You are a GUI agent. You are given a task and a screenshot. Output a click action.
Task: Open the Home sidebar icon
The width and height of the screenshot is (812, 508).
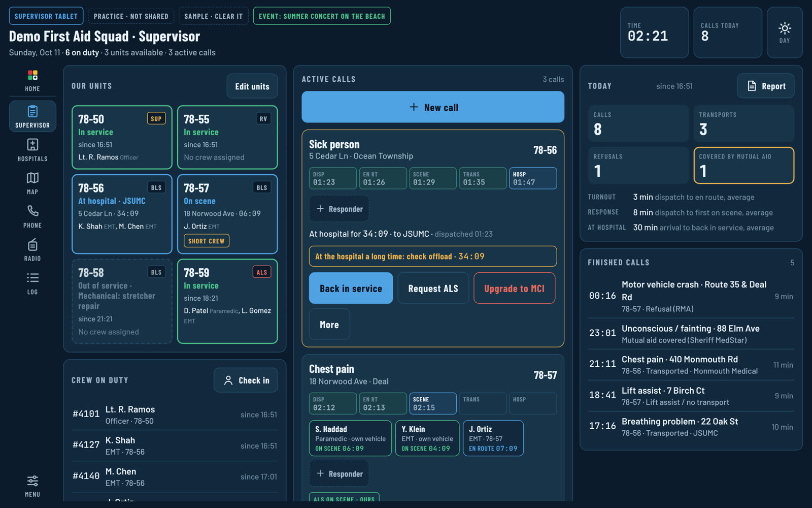click(32, 81)
